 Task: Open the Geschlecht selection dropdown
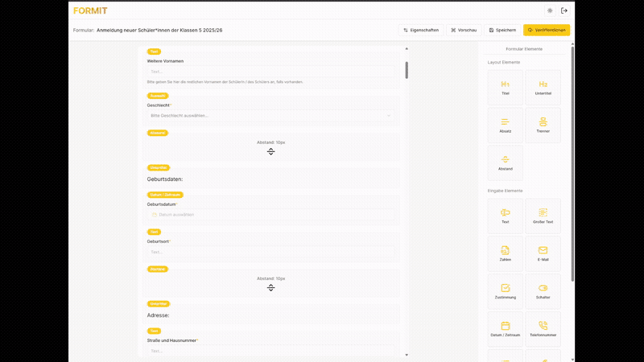pos(271,115)
